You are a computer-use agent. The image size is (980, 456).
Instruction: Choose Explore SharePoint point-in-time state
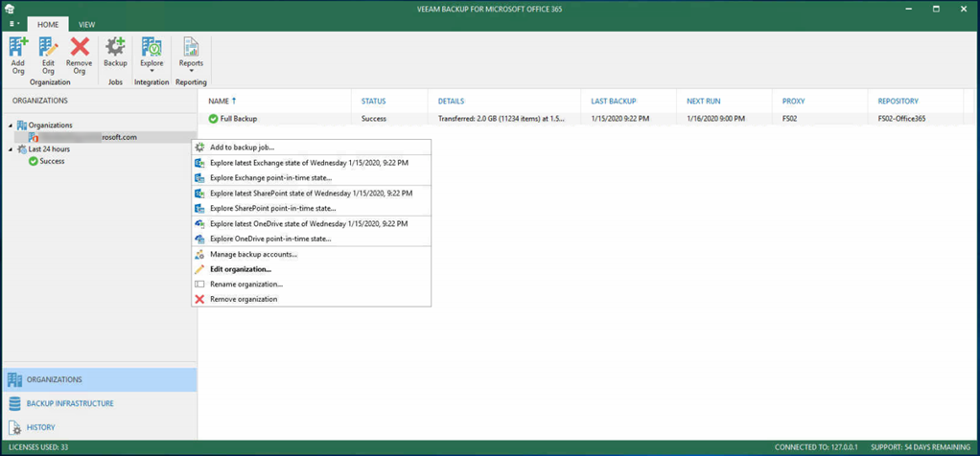(x=312, y=208)
